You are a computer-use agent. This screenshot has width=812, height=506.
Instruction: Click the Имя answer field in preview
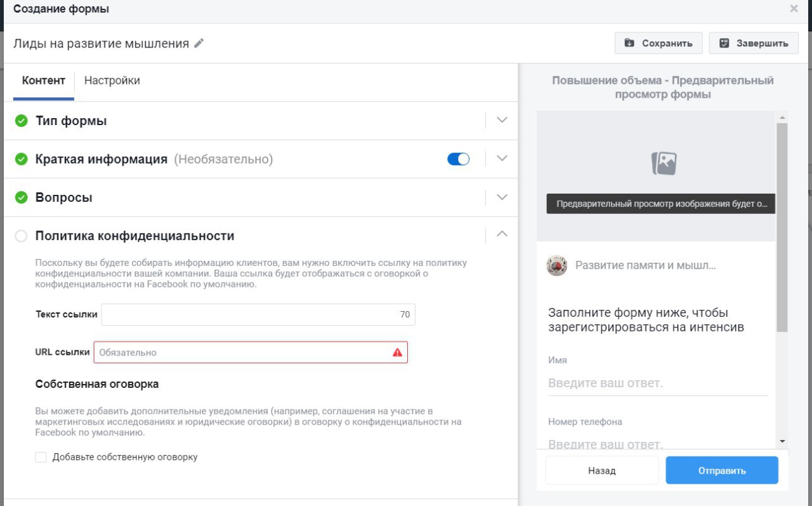[x=658, y=383]
